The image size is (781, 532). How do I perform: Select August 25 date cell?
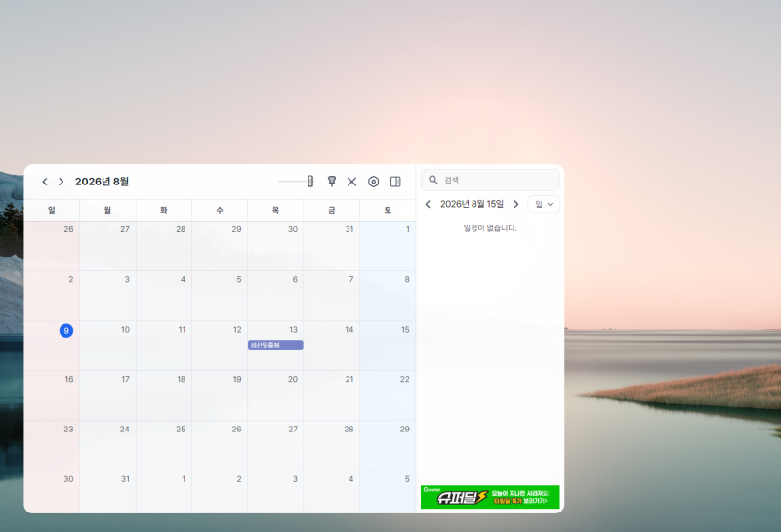click(164, 445)
